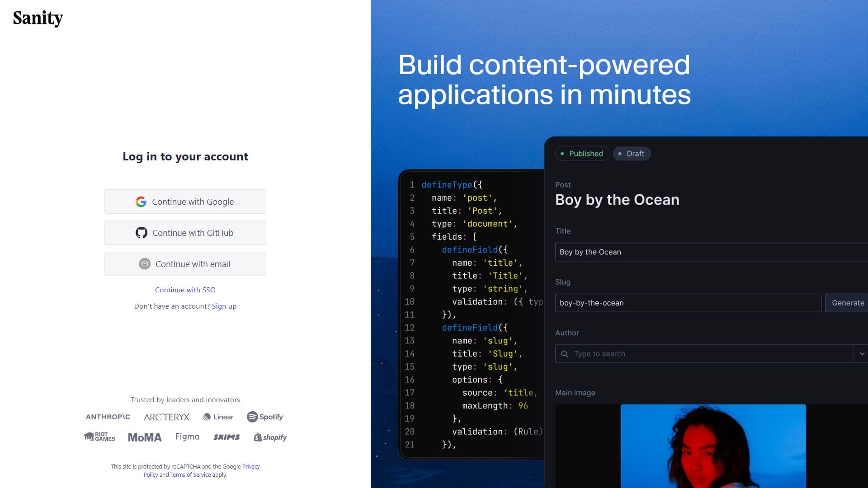Open the Sign up link
The image size is (868, 488).
tap(224, 306)
